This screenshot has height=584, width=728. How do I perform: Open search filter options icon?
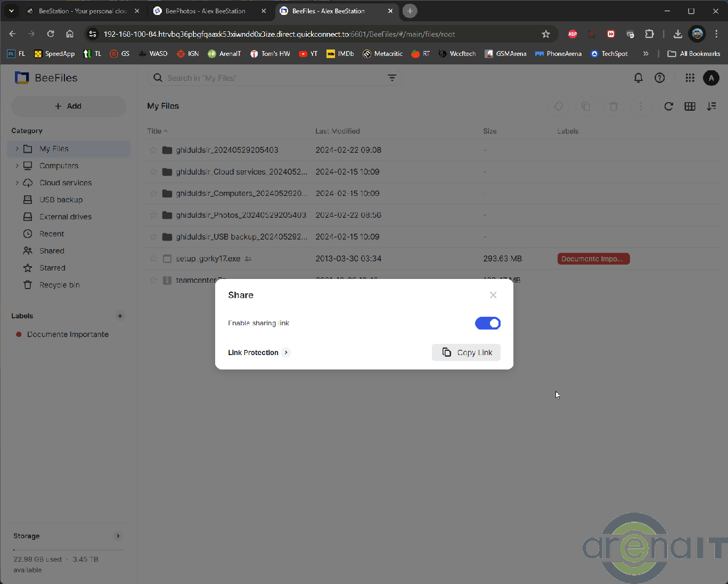coord(391,78)
